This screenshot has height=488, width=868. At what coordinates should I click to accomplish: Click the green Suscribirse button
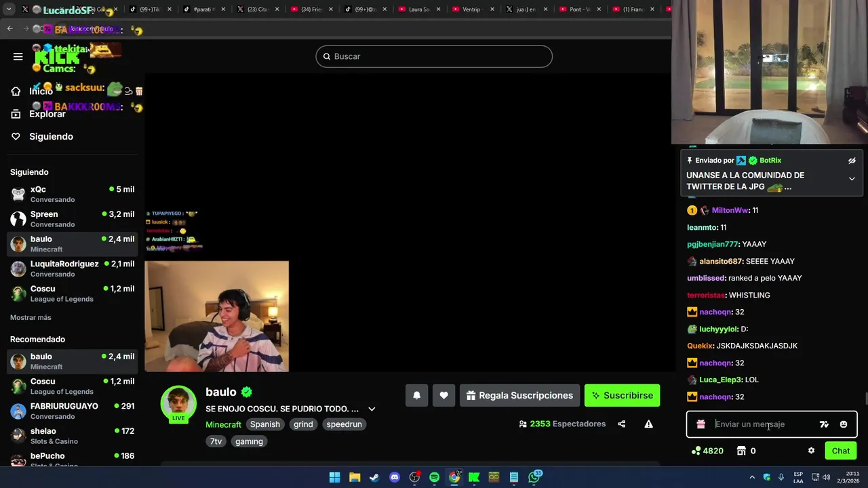pyautogui.click(x=622, y=396)
